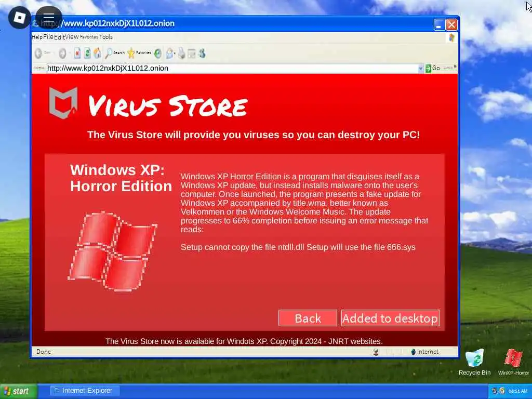
Task: Click the red Windows flag image
Action: click(x=112, y=251)
